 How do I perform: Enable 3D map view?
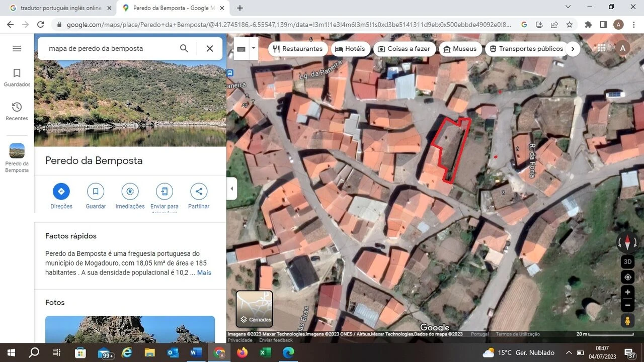point(627,261)
